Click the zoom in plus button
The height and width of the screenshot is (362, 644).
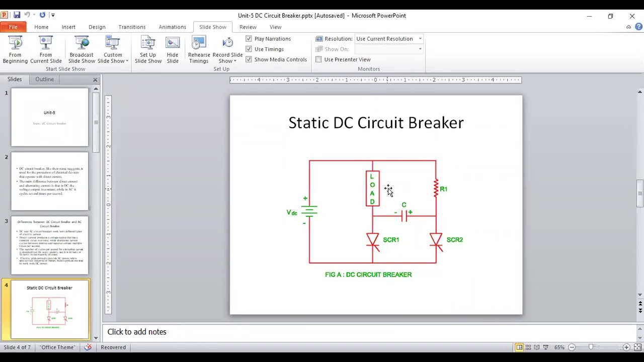coord(626,347)
